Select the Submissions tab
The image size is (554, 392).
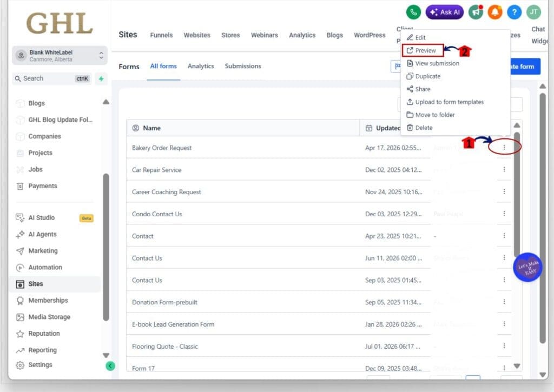(x=243, y=67)
